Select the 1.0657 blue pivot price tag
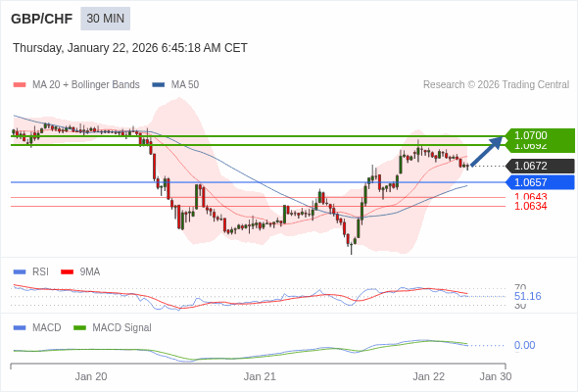Image resolution: width=578 pixels, height=392 pixels. pos(540,182)
